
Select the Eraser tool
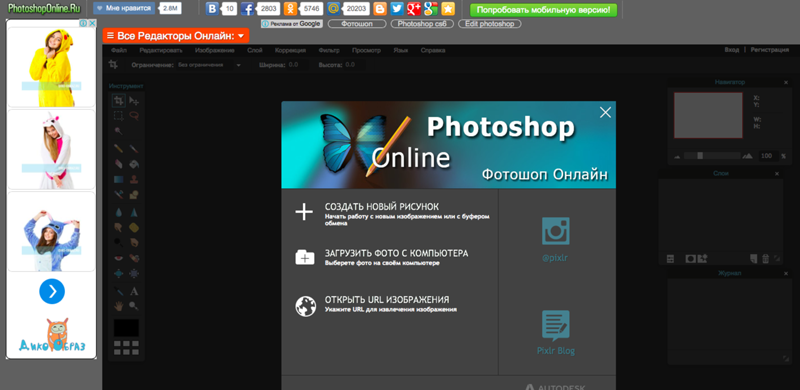(x=118, y=164)
